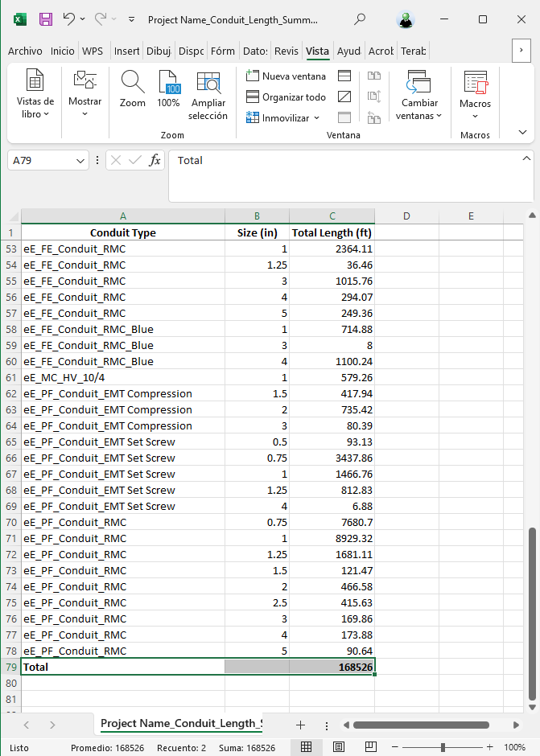Open the Name Box dropdown arrow
The width and height of the screenshot is (540, 756).
[x=80, y=161]
